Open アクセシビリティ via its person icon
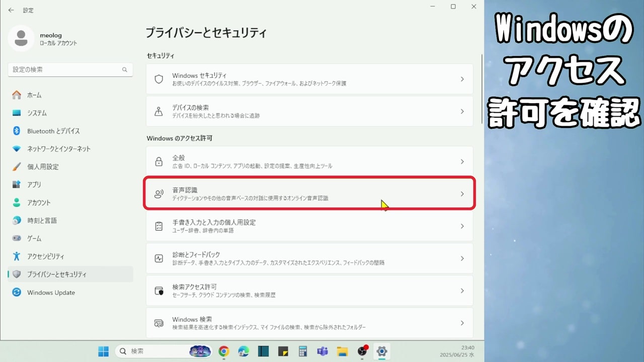Image resolution: width=644 pixels, height=362 pixels. 17,256
